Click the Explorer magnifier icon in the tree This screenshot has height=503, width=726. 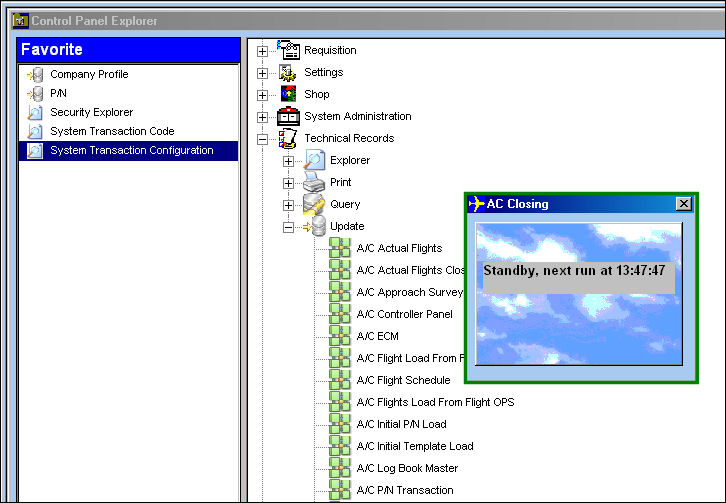(x=314, y=160)
